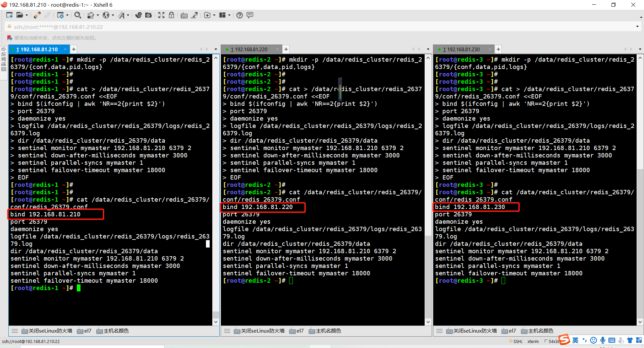Launch the Xmanager icon
The image size is (644, 348).
[148, 15]
